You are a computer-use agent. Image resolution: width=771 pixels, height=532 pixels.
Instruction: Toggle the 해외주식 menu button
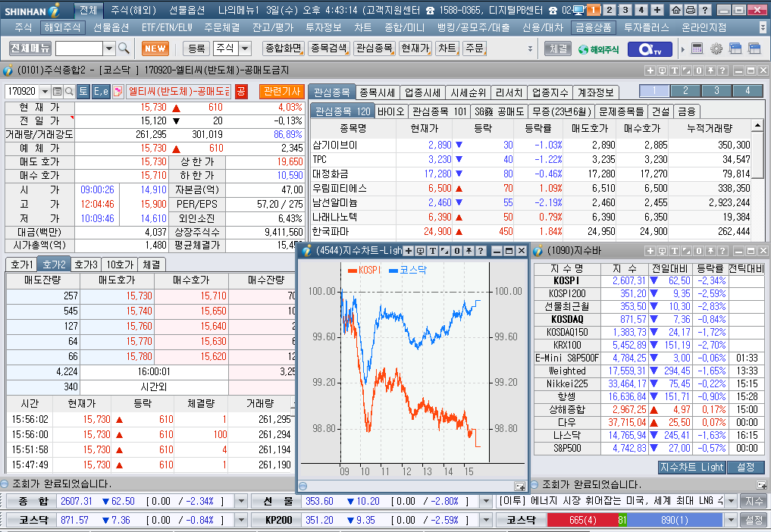[x=62, y=28]
